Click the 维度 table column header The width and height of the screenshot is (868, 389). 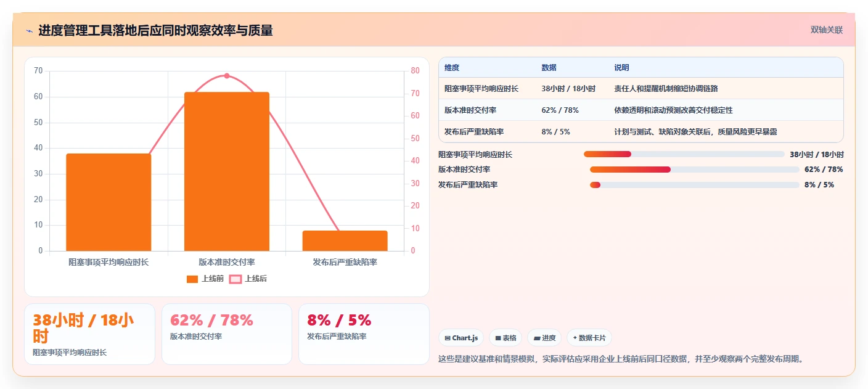(x=452, y=68)
